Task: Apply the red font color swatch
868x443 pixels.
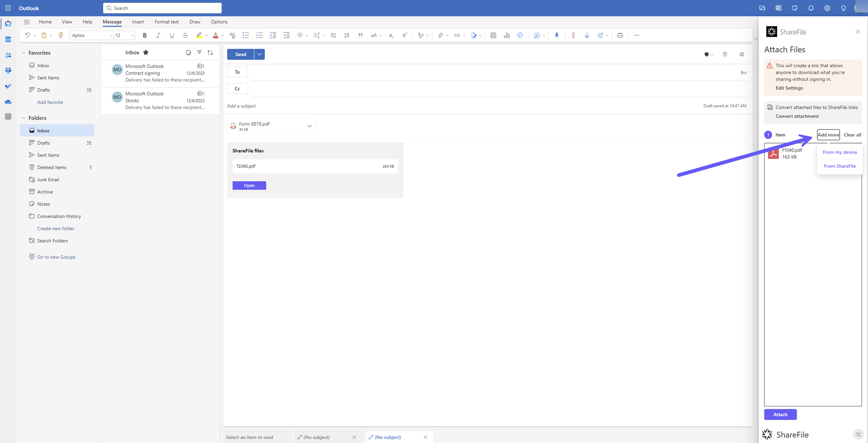Action: 216,35
